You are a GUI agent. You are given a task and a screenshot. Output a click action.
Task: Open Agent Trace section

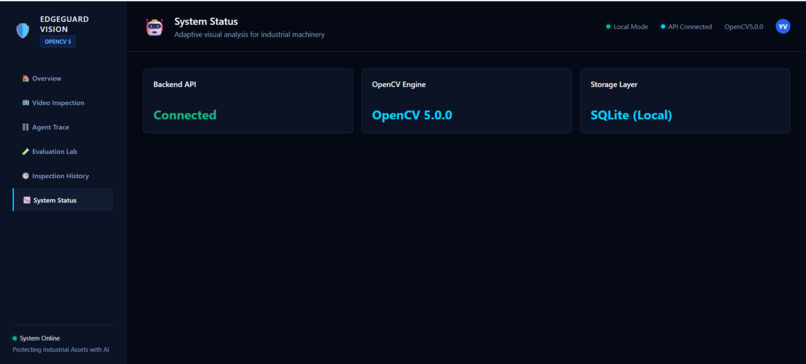(x=63, y=127)
